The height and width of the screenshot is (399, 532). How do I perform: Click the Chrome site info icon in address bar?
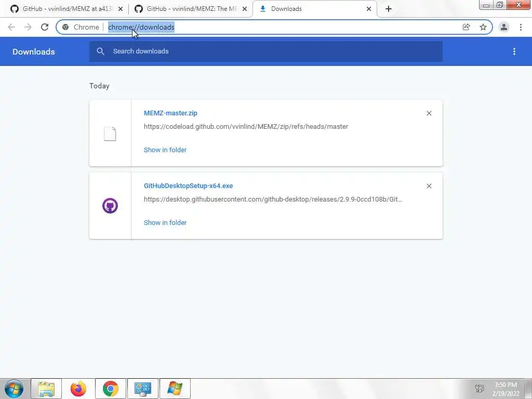[x=65, y=27]
